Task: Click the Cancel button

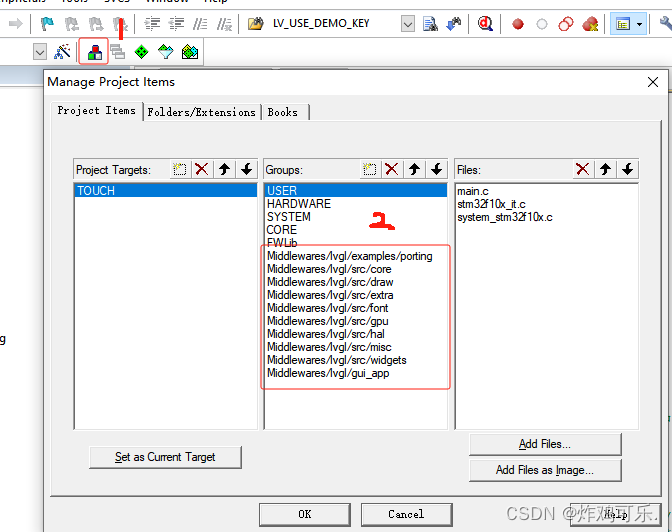Action: [x=406, y=514]
